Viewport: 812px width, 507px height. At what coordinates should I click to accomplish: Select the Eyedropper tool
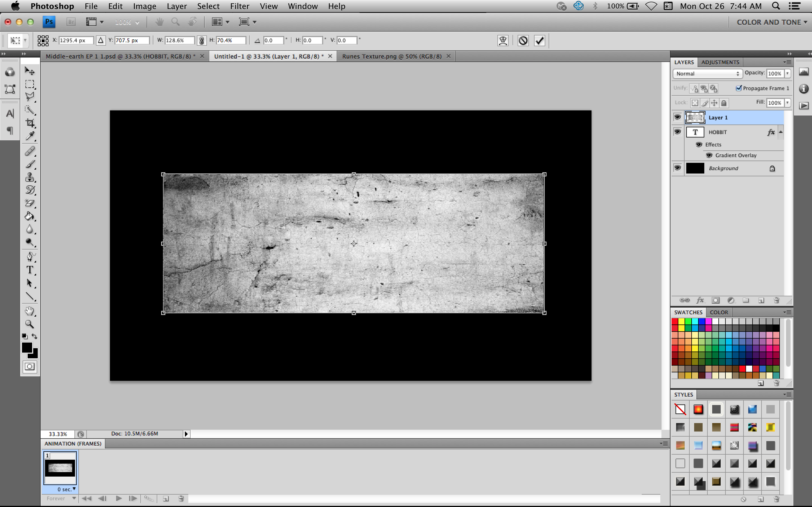pos(30,135)
